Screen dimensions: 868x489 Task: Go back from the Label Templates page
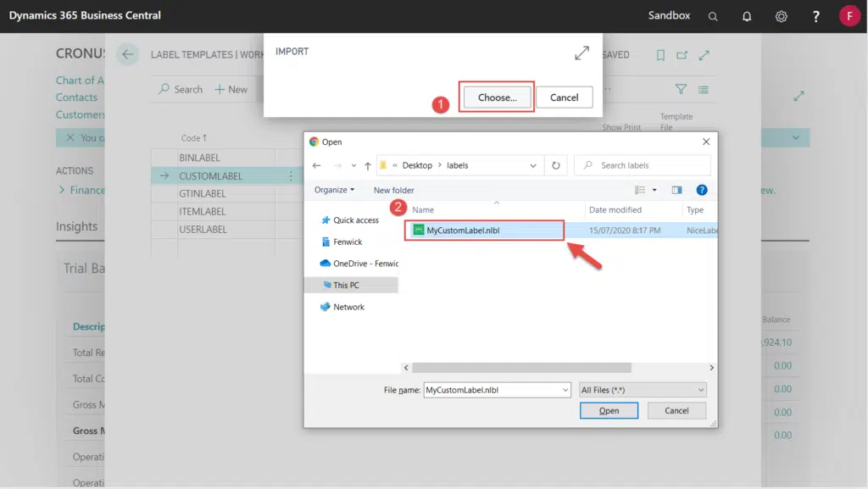(x=128, y=54)
